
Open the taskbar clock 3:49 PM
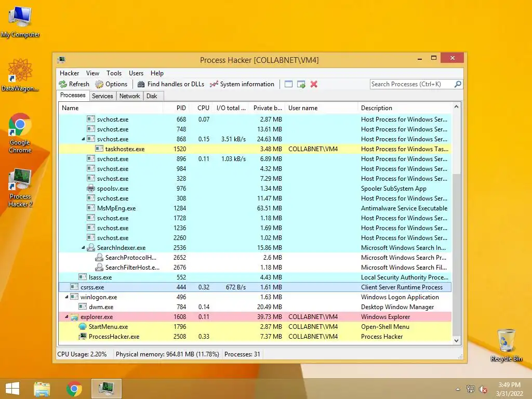click(509, 389)
